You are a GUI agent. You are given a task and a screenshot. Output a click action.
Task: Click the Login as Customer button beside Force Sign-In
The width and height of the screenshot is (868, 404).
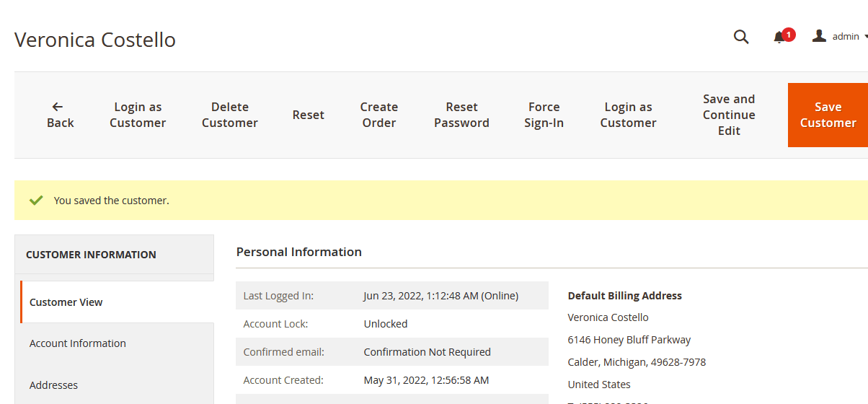tap(628, 115)
